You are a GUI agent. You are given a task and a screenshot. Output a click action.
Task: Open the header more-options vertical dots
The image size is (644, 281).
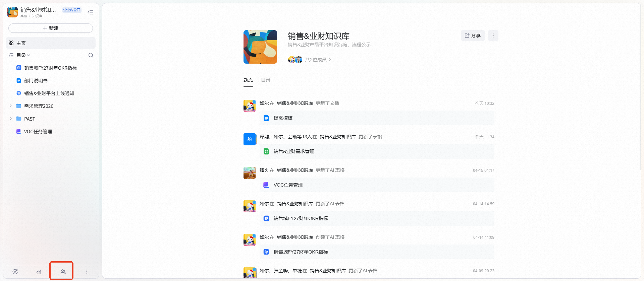pos(493,36)
